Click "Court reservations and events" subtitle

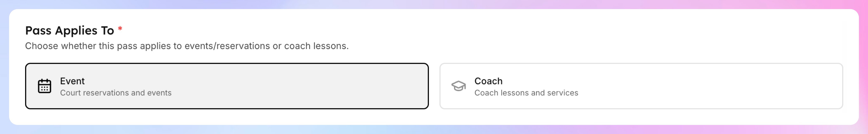116,93
